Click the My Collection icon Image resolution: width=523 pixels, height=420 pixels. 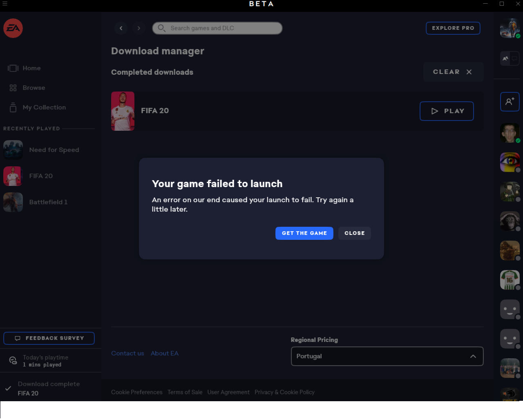[x=13, y=107]
